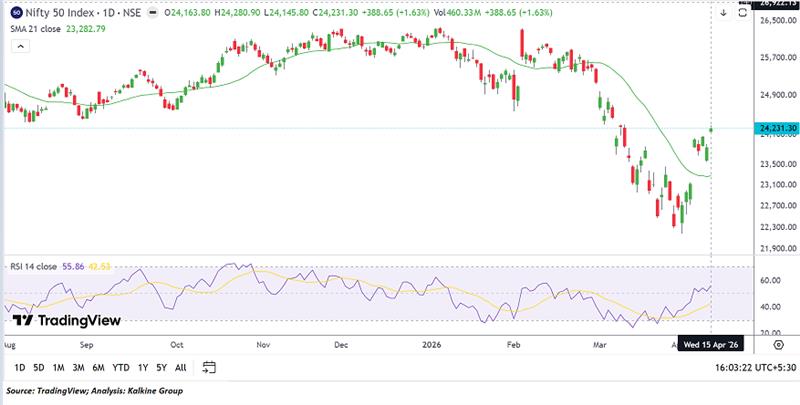
Task: Click the 25,700.00 price axis label
Action: [x=778, y=58]
